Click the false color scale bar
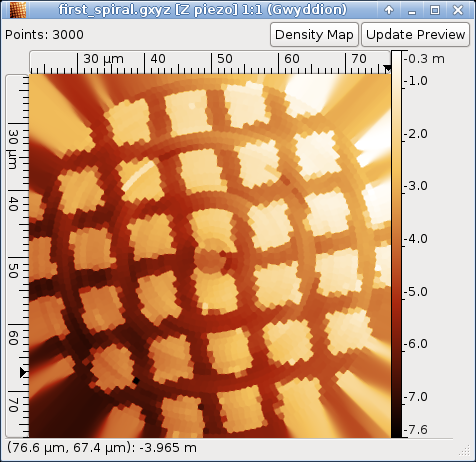 click(396, 244)
